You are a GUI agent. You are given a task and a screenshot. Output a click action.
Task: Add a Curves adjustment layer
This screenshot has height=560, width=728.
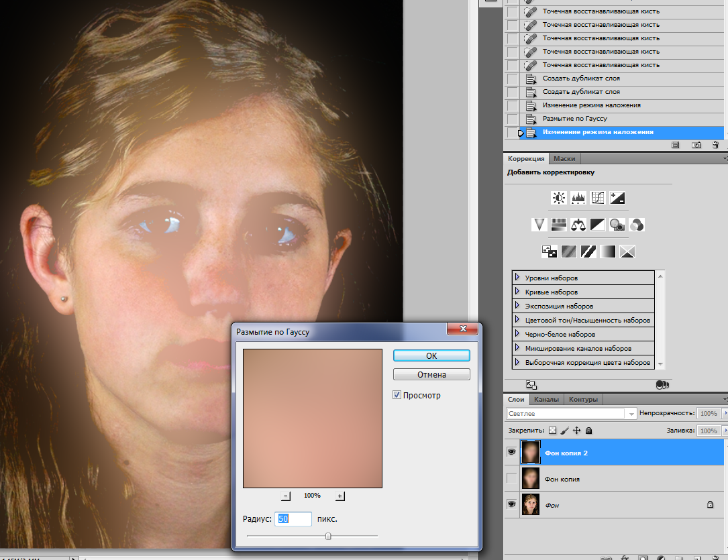point(598,198)
